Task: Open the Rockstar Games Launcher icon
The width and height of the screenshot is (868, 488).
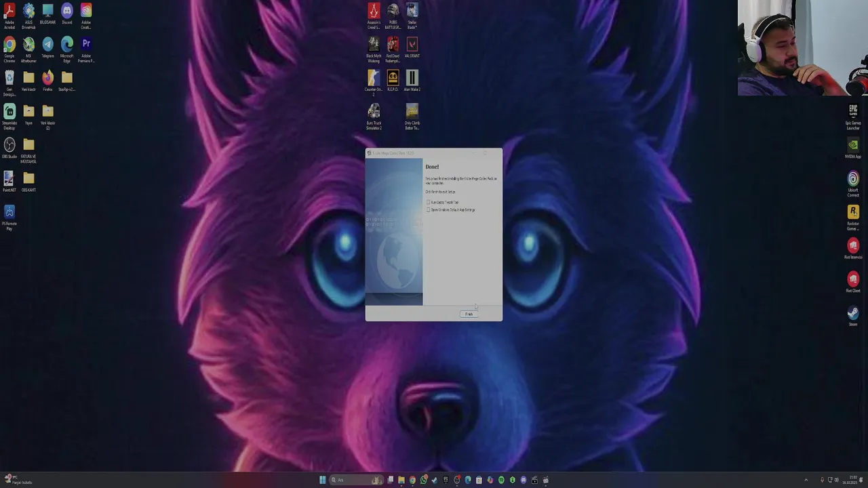Action: (x=853, y=218)
